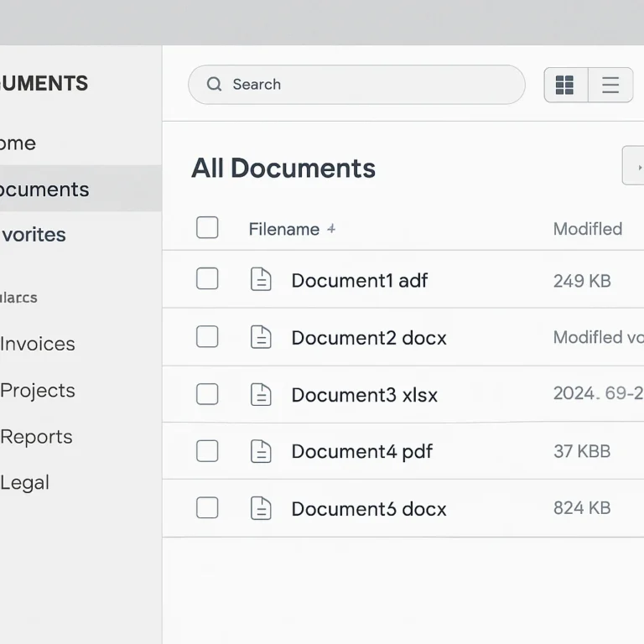Open the file Document2 docx
644x644 pixels.
[369, 338]
